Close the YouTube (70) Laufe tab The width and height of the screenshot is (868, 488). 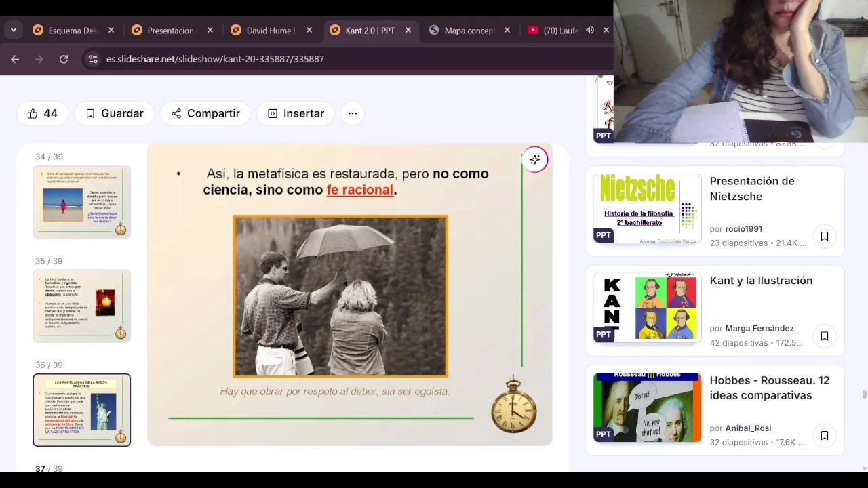click(x=606, y=30)
